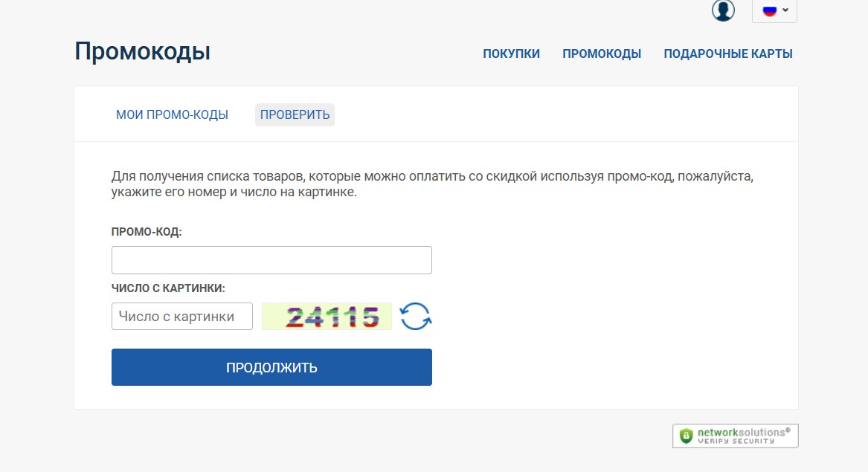Click the ПРОДОЛЖИТЬ button

(271, 367)
